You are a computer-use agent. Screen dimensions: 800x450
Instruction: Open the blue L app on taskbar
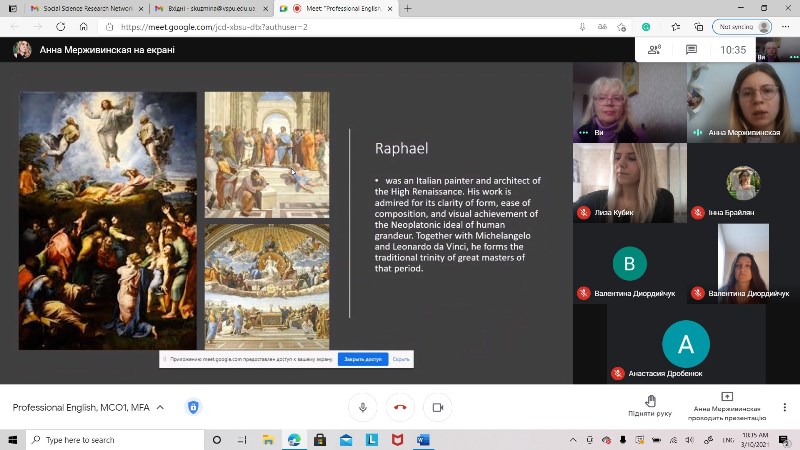coord(372,440)
